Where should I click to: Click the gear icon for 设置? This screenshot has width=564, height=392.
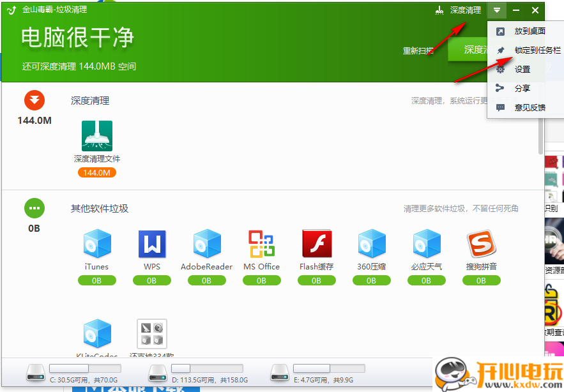pyautogui.click(x=500, y=70)
